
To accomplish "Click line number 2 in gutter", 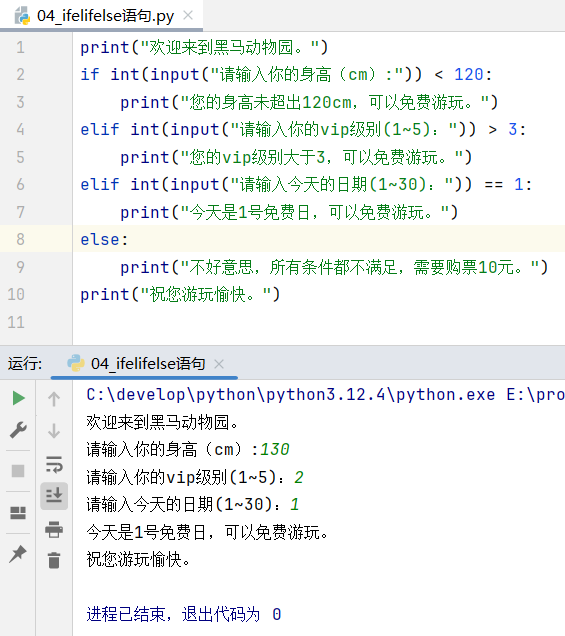I will tap(20, 75).
